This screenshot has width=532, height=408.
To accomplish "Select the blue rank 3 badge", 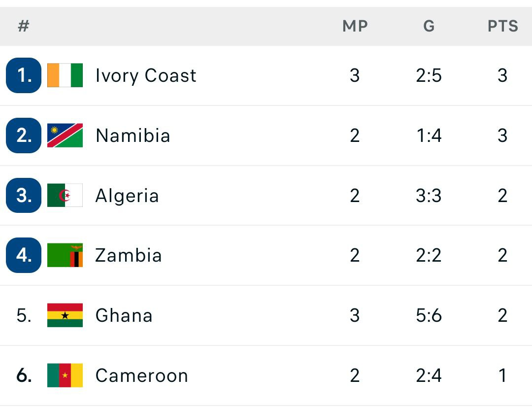I will click(x=24, y=195).
